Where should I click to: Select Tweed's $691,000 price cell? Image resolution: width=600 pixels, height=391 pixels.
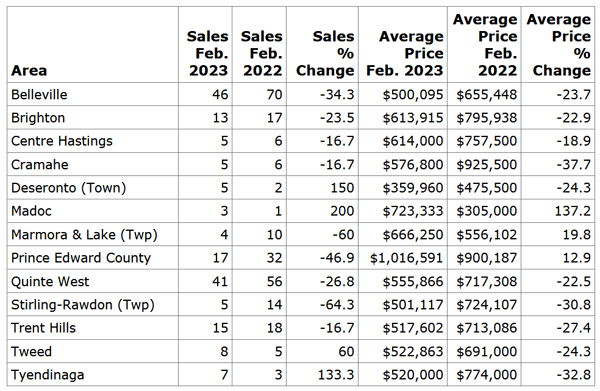(x=486, y=352)
